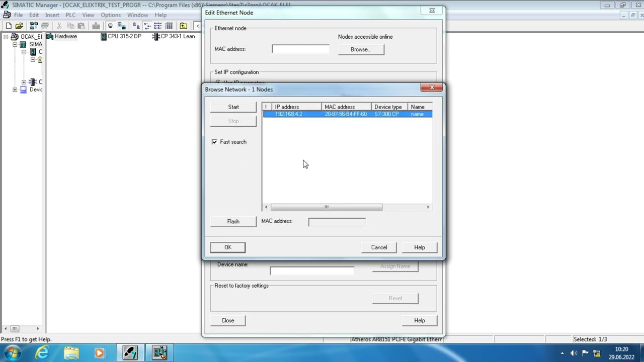Image resolution: width=644 pixels, height=362 pixels.
Task: Open the Insert menu
Action: coord(52,15)
